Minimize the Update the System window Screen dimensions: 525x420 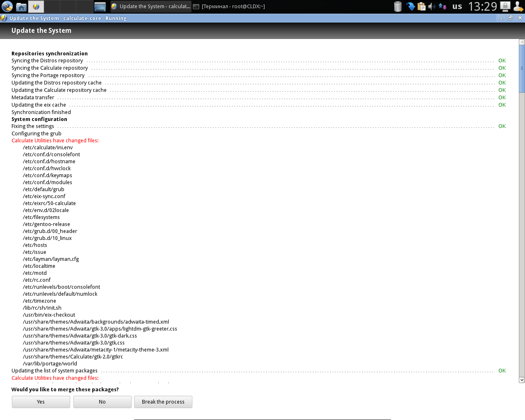coord(501,18)
